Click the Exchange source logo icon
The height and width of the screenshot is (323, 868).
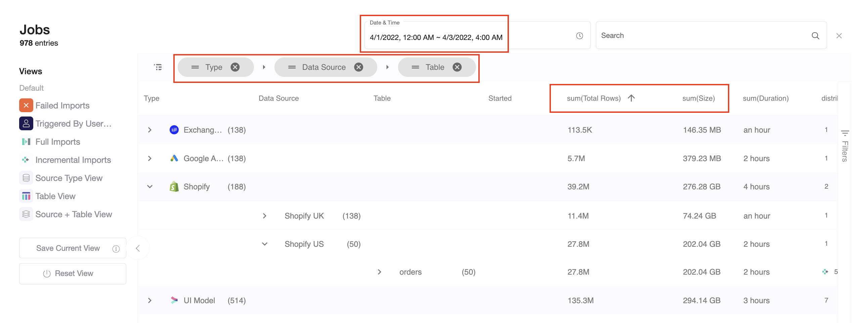click(174, 130)
